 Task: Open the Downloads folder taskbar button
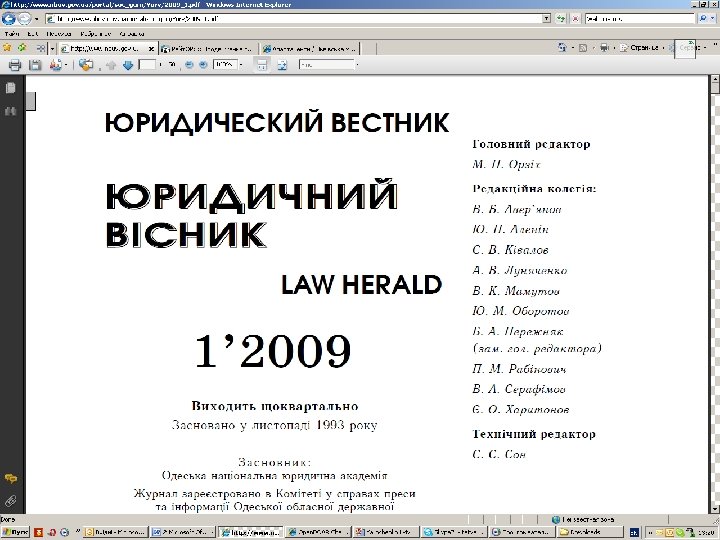(589, 532)
